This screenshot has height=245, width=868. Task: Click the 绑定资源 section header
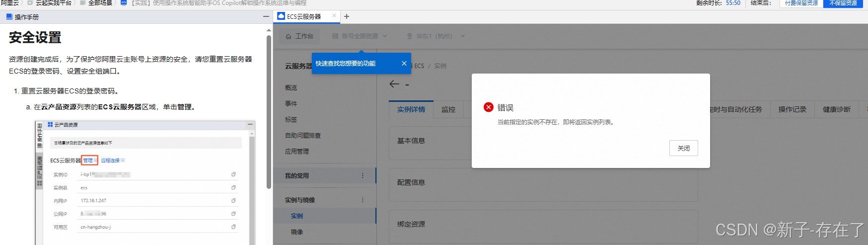click(x=411, y=225)
